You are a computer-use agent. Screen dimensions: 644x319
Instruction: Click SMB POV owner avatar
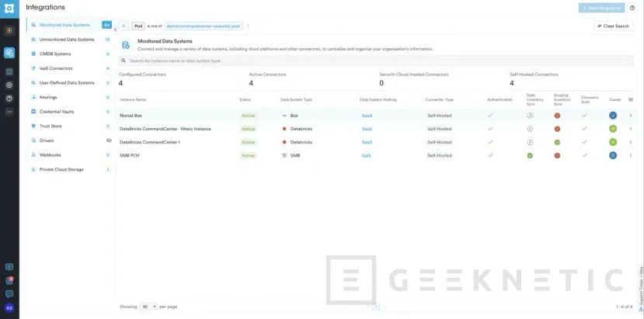click(x=613, y=155)
